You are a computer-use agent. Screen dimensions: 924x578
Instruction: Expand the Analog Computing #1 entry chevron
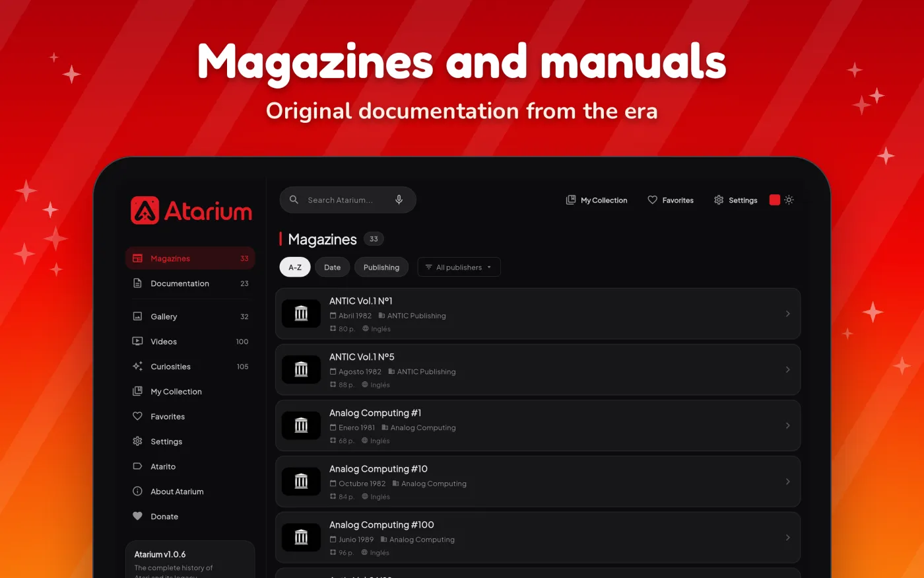[x=787, y=426]
